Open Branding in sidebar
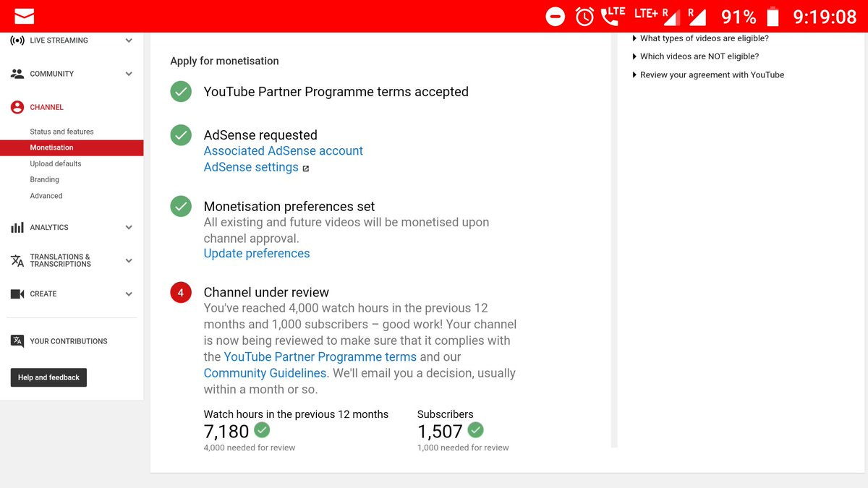Image resolution: width=868 pixels, height=488 pixels. click(44, 179)
